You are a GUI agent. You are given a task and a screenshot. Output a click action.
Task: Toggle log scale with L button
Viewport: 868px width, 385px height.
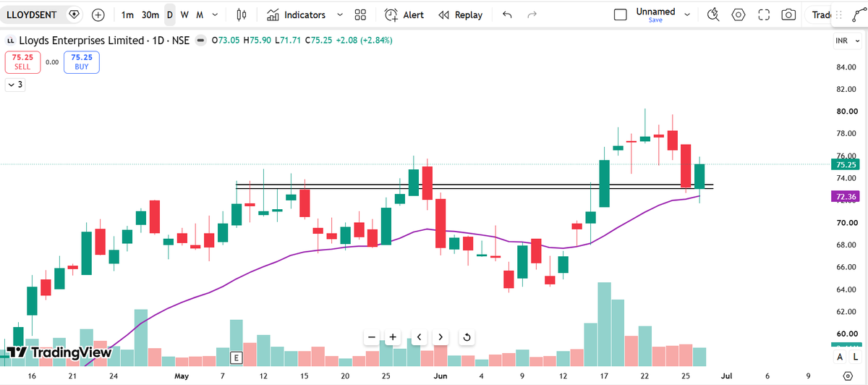854,357
